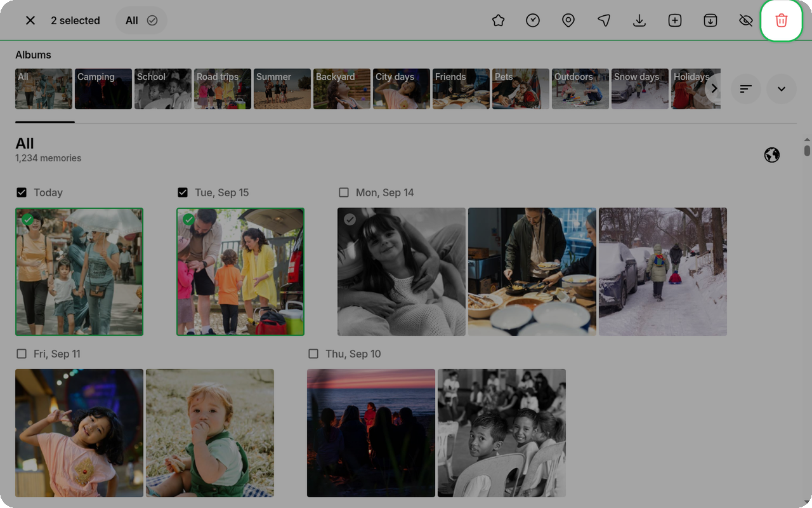
Task: Check the Fri, Sep 11 checkbox
Action: click(x=22, y=354)
